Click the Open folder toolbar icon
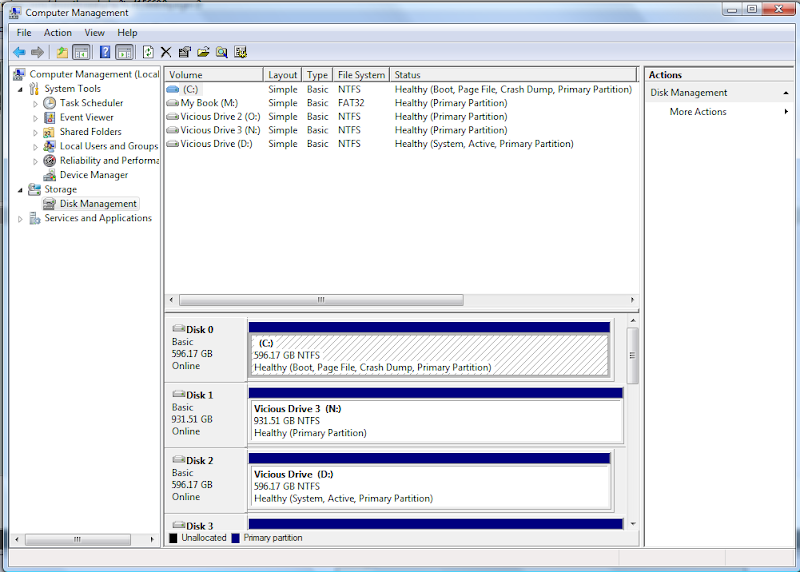The height and width of the screenshot is (572, 800). [x=203, y=52]
